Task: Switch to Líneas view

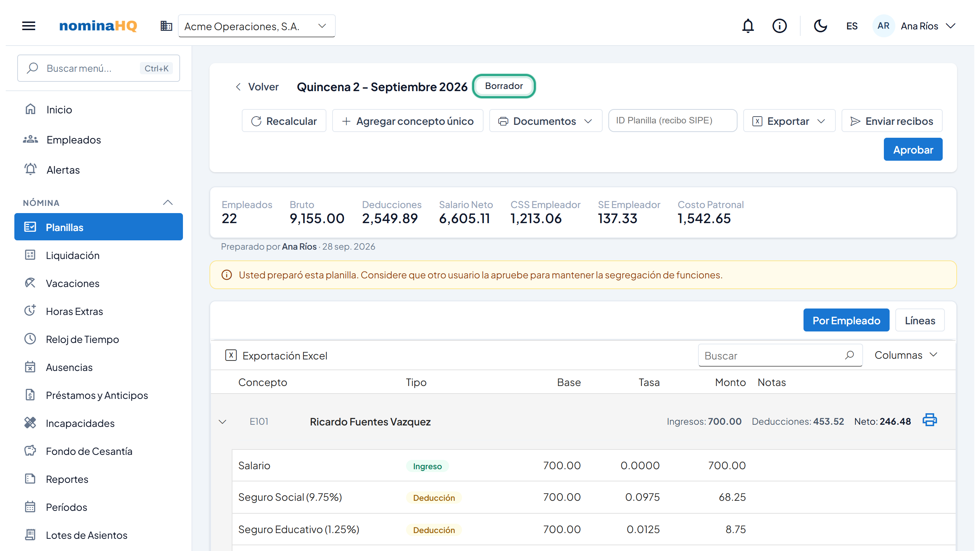Action: [x=919, y=320]
